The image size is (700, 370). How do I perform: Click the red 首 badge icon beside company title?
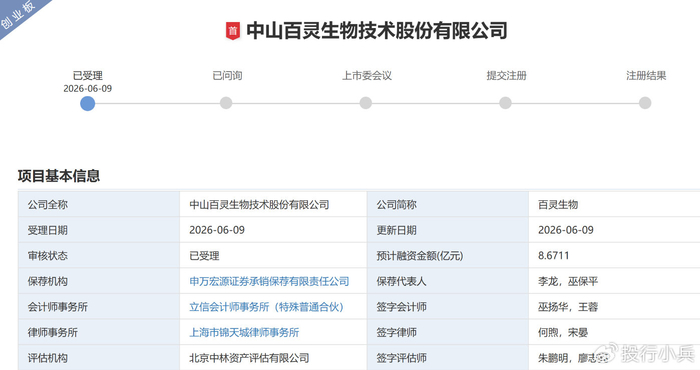233,31
